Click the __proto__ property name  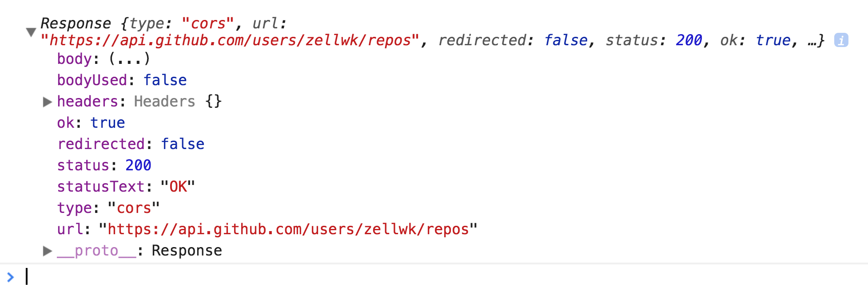[96, 251]
